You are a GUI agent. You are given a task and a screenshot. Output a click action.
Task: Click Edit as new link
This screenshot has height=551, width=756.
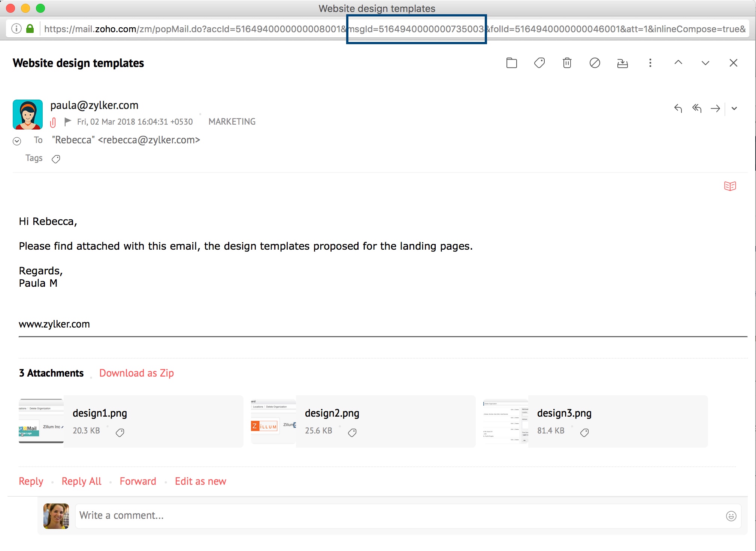[x=200, y=481]
